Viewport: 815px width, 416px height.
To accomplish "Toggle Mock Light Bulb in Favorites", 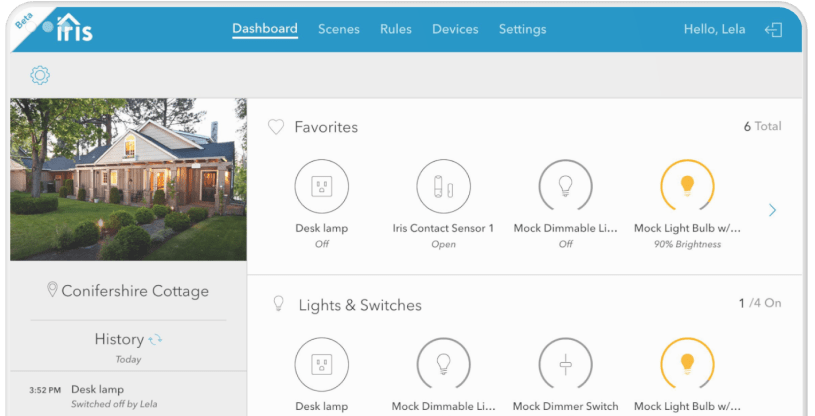I will [x=687, y=186].
